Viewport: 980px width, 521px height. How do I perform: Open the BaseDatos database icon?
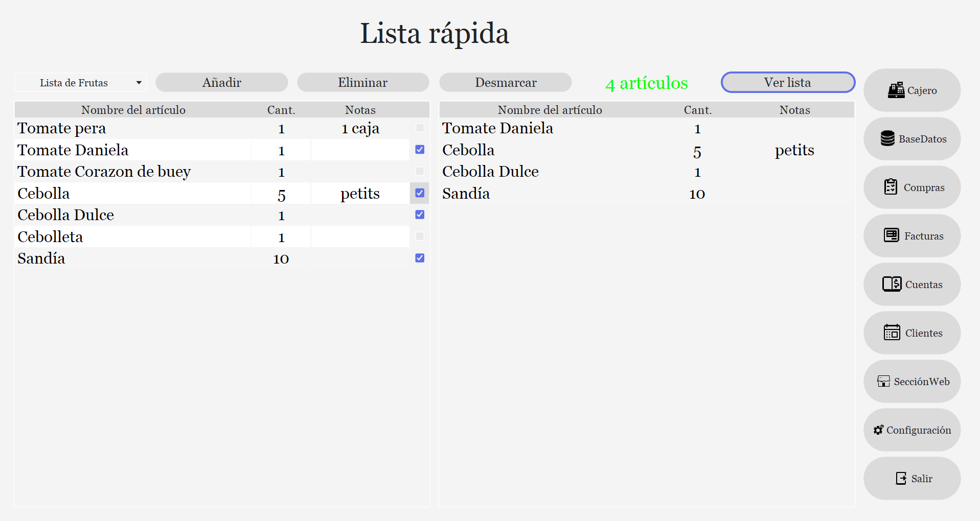click(887, 138)
